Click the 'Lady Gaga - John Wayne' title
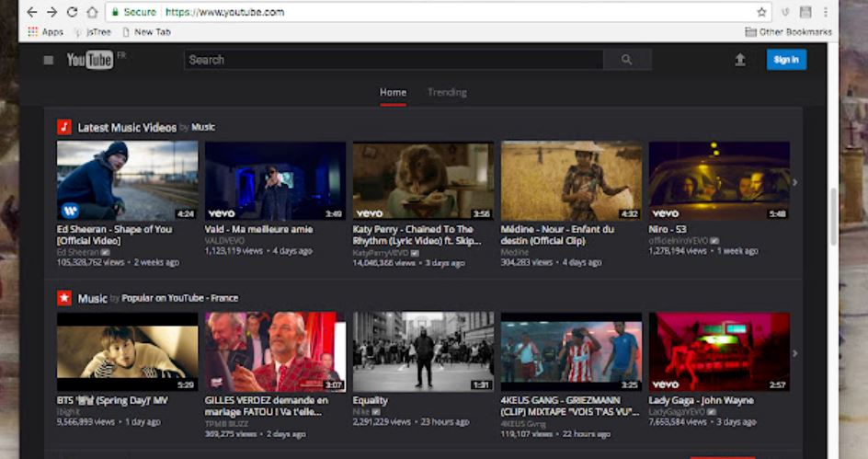Image resolution: width=868 pixels, height=459 pixels. pos(701,400)
